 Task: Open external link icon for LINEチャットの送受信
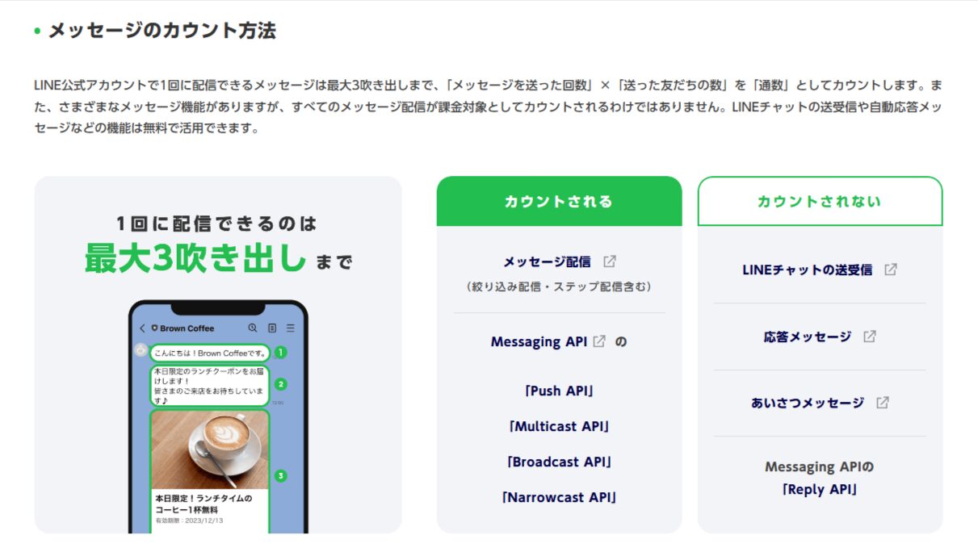[x=891, y=270]
